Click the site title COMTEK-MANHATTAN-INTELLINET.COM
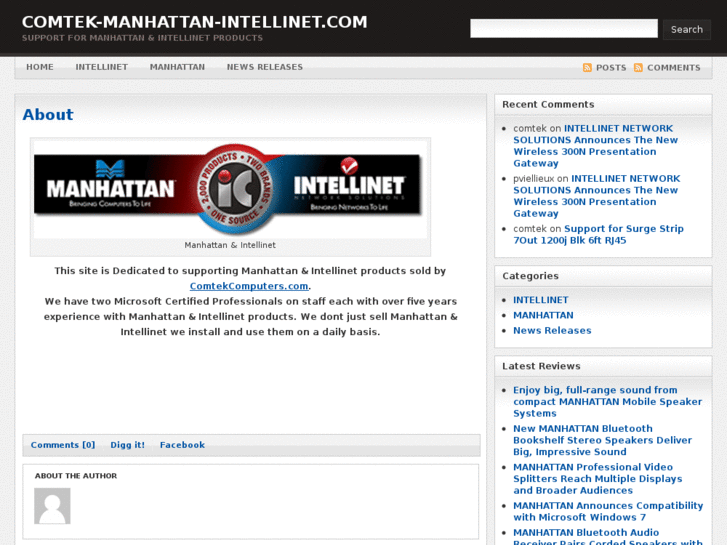The image size is (727, 545). point(195,22)
